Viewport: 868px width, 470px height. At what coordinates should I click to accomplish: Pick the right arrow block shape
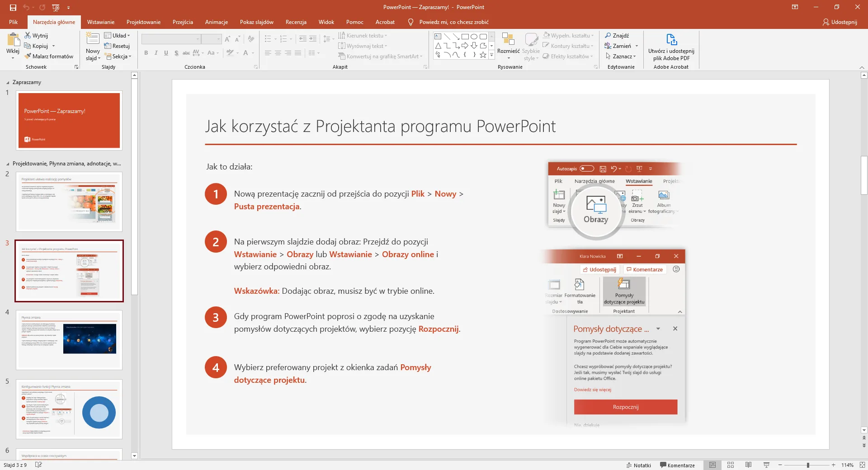465,46
